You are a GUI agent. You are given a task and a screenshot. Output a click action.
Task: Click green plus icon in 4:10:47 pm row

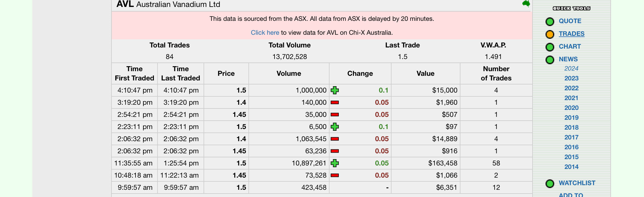335,90
